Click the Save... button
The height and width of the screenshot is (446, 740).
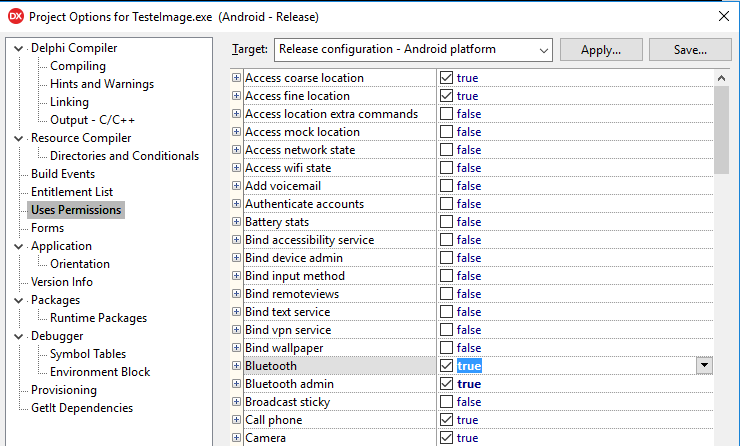coord(690,50)
